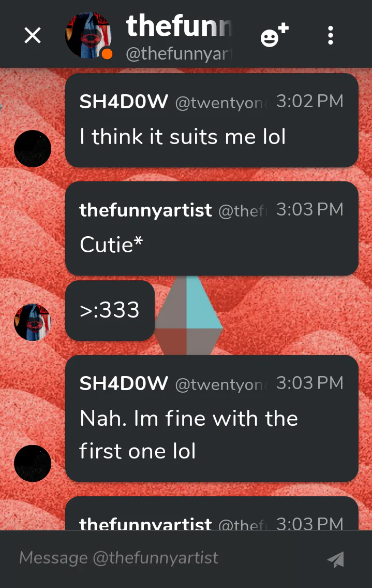
Task: Tap the header title 'thefunn…' name
Action: 179,26
